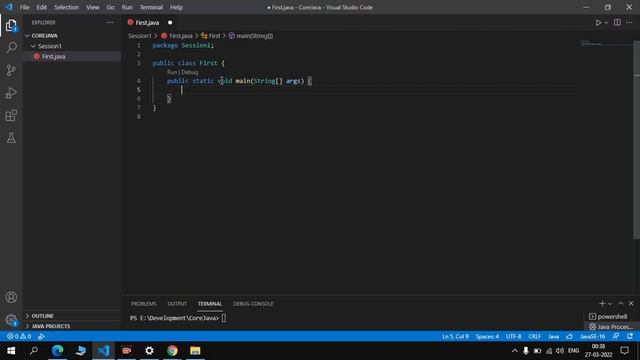Open the Go menu
Viewport: 640px width, 360px height.
pyautogui.click(x=110, y=7)
